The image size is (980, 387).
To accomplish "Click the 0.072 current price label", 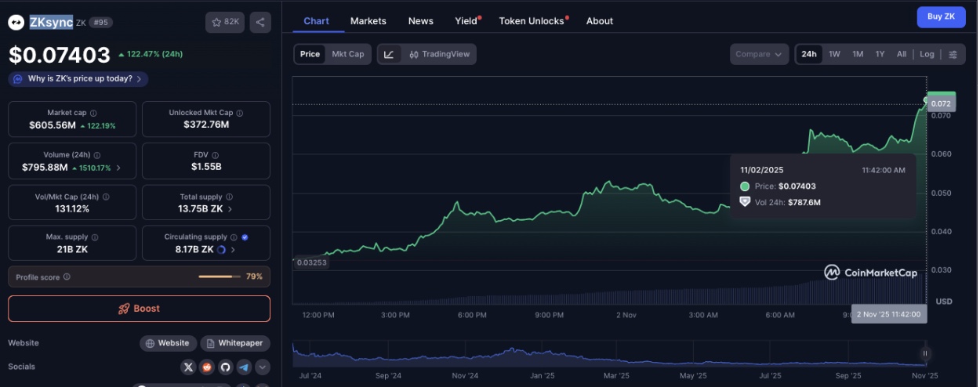I will coord(941,103).
